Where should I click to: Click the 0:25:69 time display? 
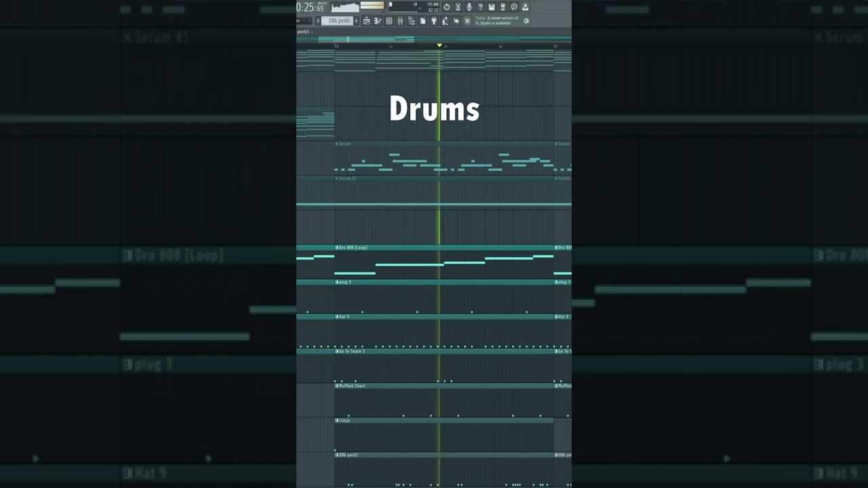point(311,7)
